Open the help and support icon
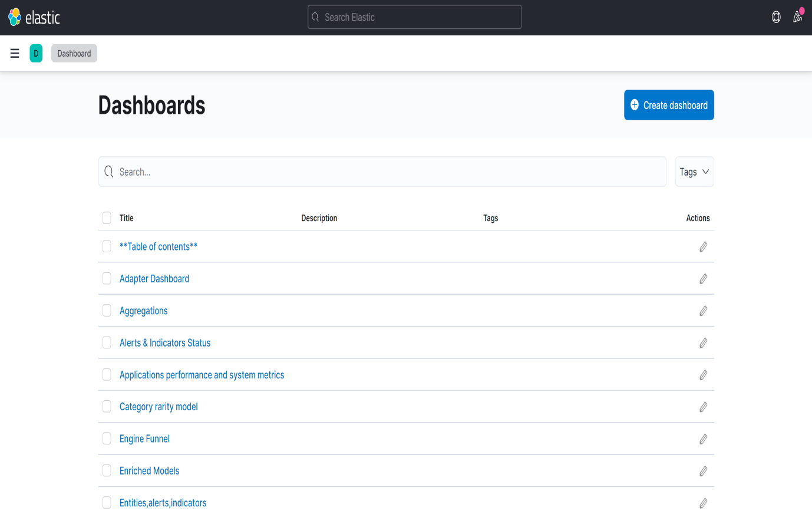Image resolution: width=812 pixels, height=514 pixels. pyautogui.click(x=776, y=17)
